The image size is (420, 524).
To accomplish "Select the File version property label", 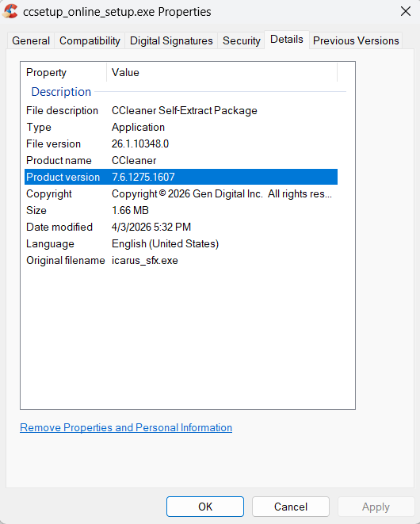I will click(x=53, y=143).
